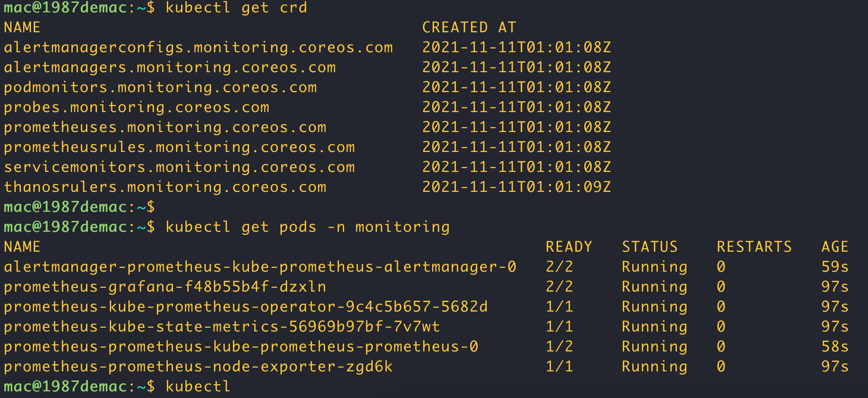
Task: Select alertmanagers.monitoring.coreos.com CRD name
Action: coord(170,67)
